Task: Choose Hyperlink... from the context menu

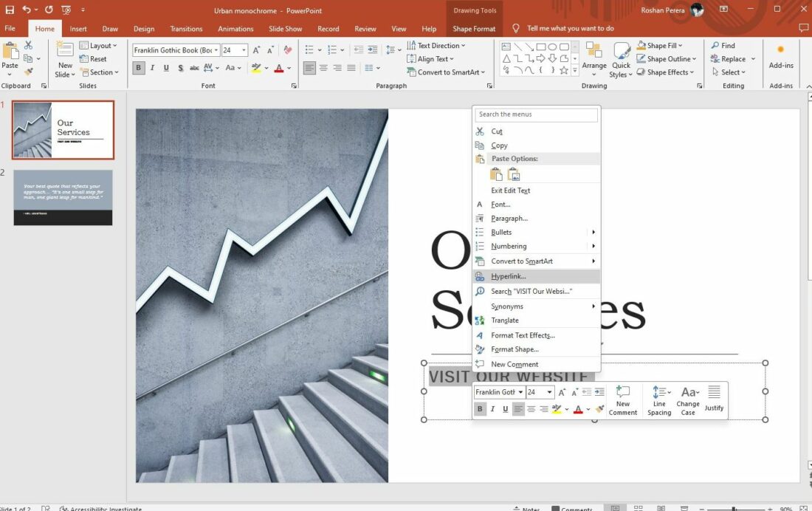Action: click(508, 276)
